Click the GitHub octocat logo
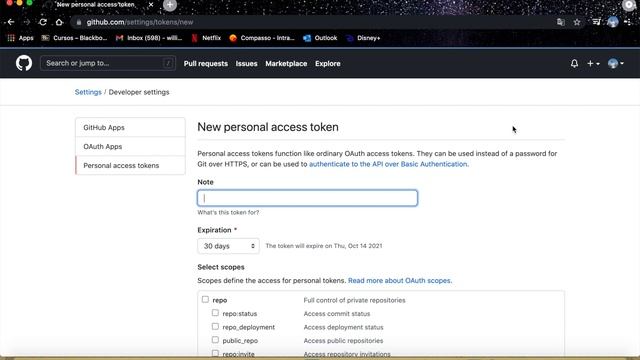 pyautogui.click(x=24, y=63)
